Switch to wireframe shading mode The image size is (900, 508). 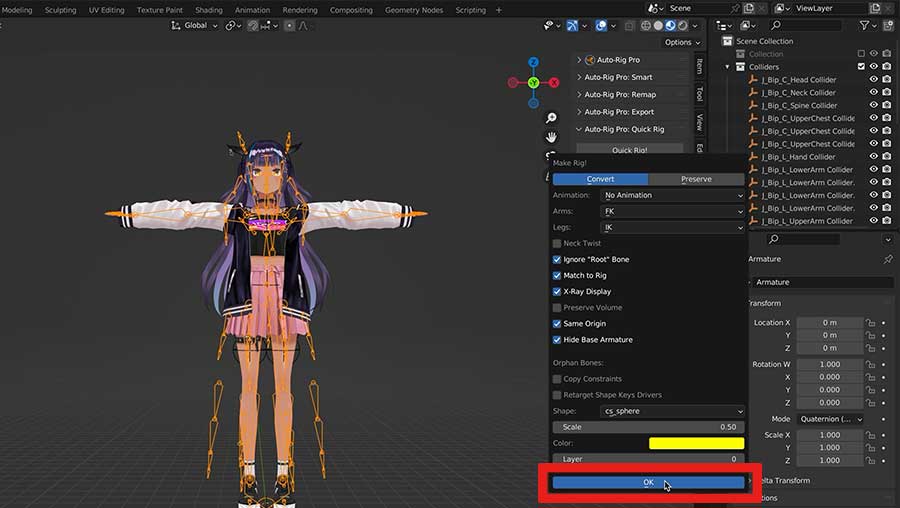646,26
